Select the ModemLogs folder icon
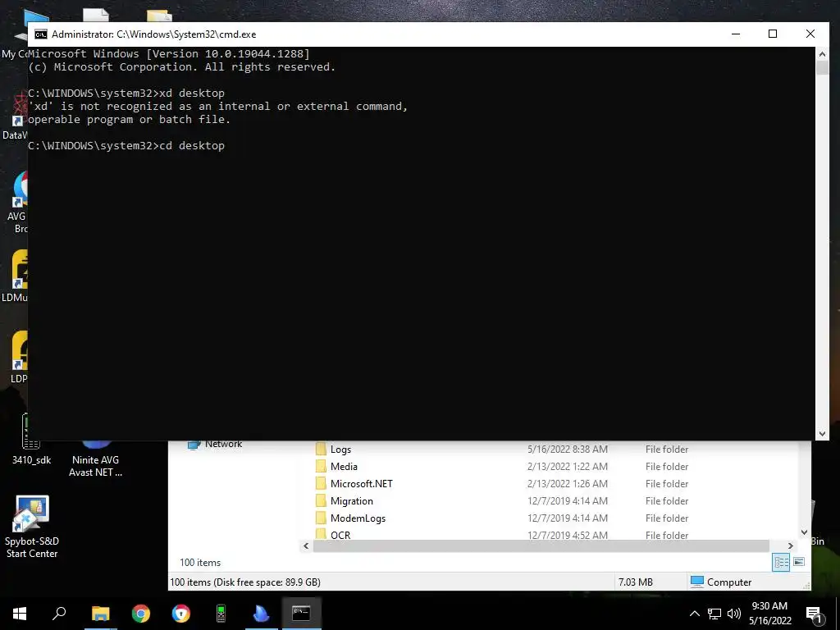Image resolution: width=840 pixels, height=630 pixels. pos(321,518)
